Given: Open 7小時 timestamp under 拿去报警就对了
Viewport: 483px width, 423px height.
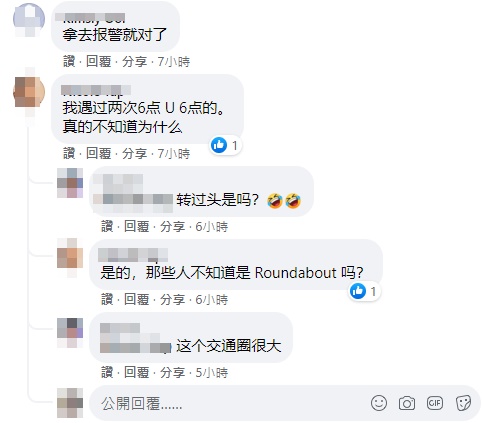Looking at the screenshot, I should pos(174,61).
